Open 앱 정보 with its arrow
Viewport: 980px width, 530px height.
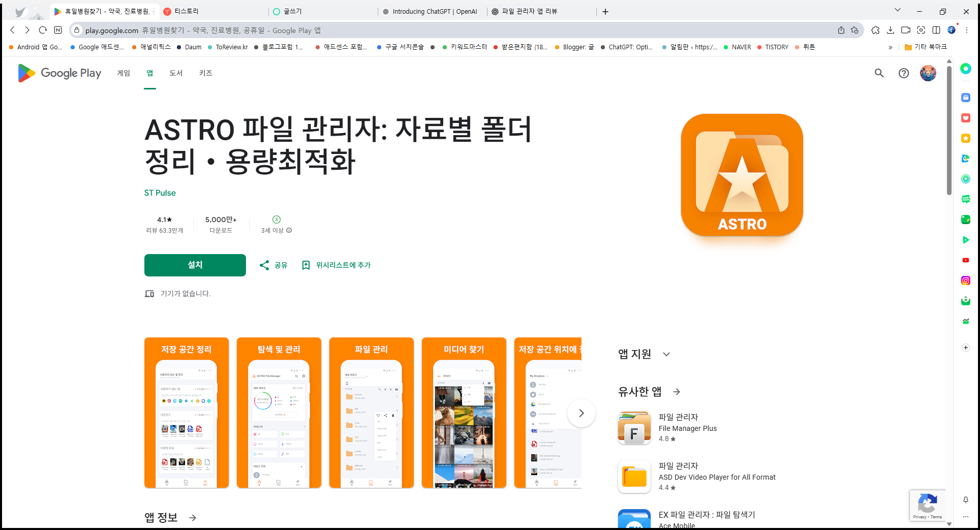(193, 517)
